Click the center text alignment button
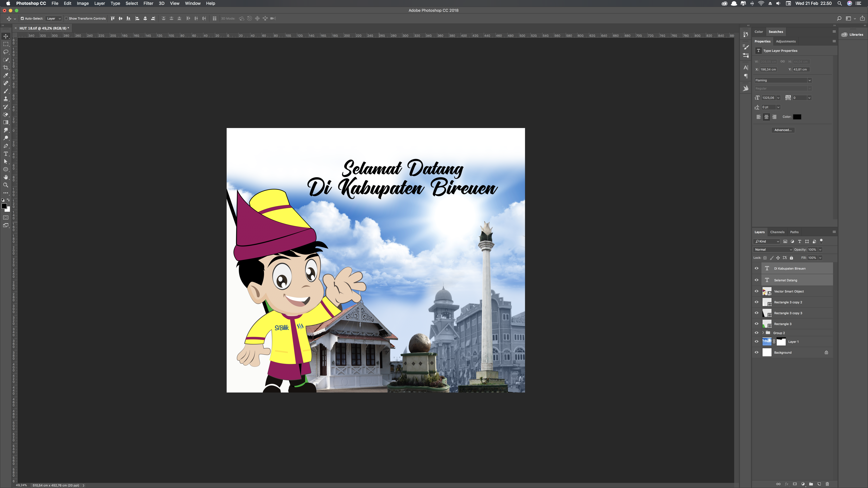This screenshot has width=868, height=488. click(766, 117)
